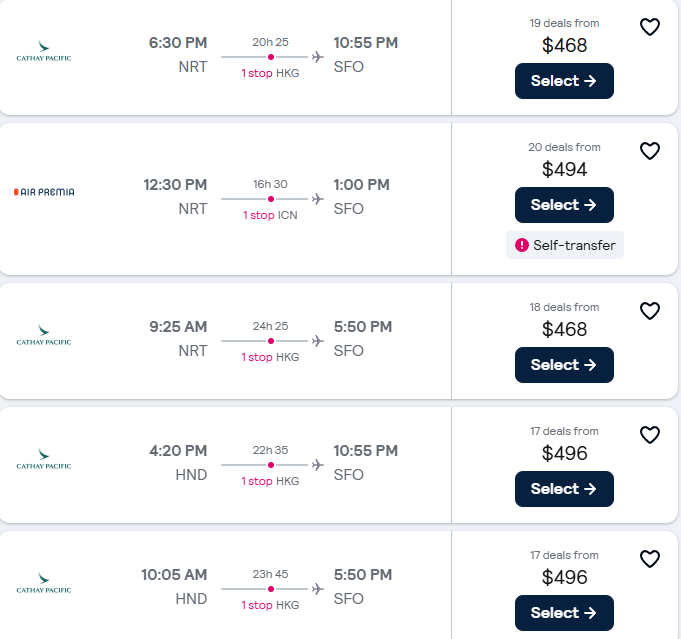The width and height of the screenshot is (681, 639).
Task: Click the Air Premia airline logo
Action: coord(44,192)
